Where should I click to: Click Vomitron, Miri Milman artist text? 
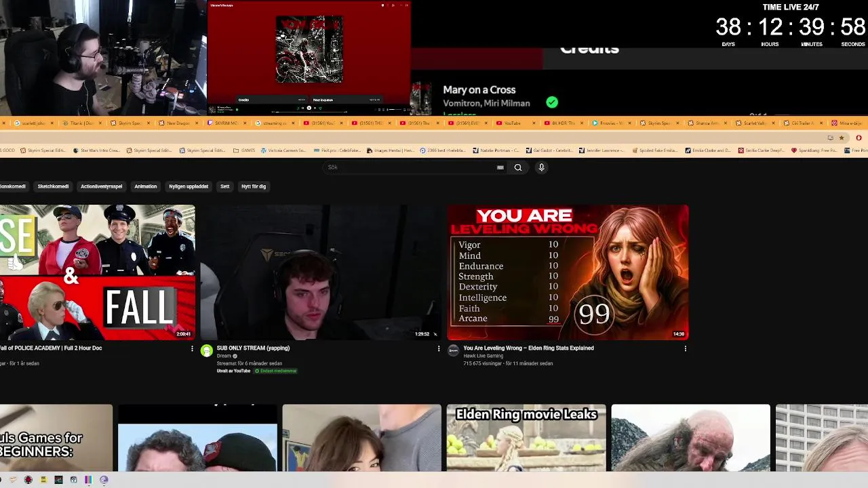[487, 103]
